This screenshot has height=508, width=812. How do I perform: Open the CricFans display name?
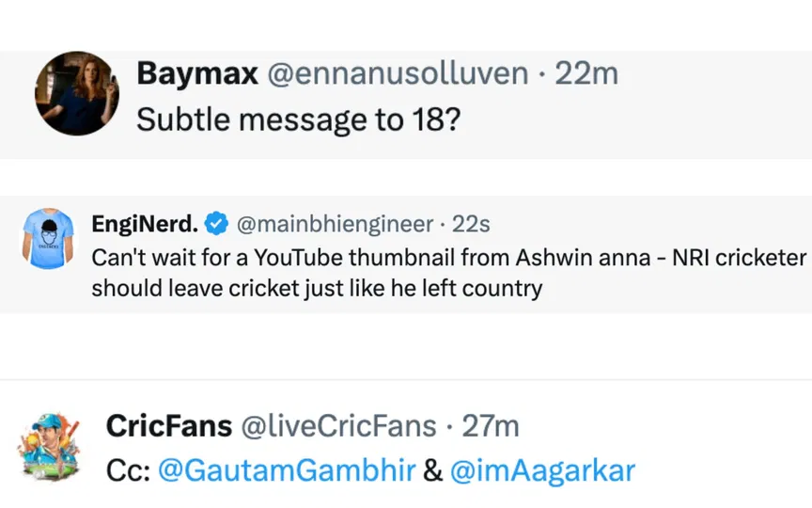click(169, 426)
